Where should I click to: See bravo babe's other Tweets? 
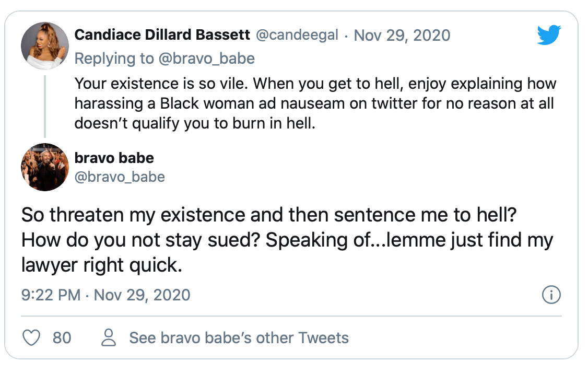[239, 337]
